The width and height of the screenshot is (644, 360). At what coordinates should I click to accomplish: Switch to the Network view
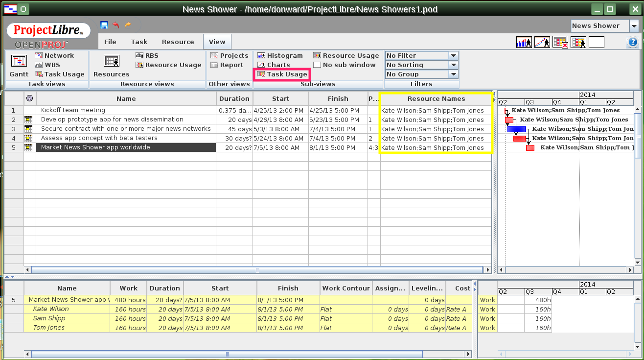pyautogui.click(x=54, y=56)
